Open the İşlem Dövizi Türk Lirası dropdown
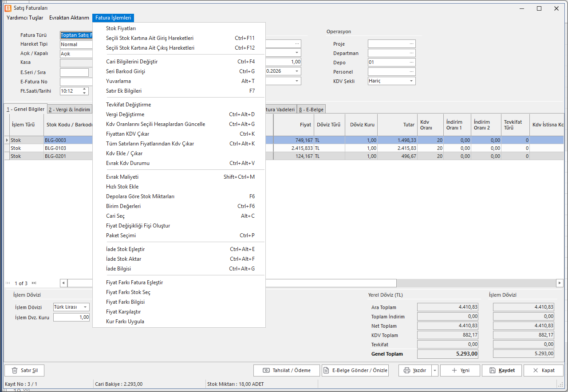 pos(85,307)
